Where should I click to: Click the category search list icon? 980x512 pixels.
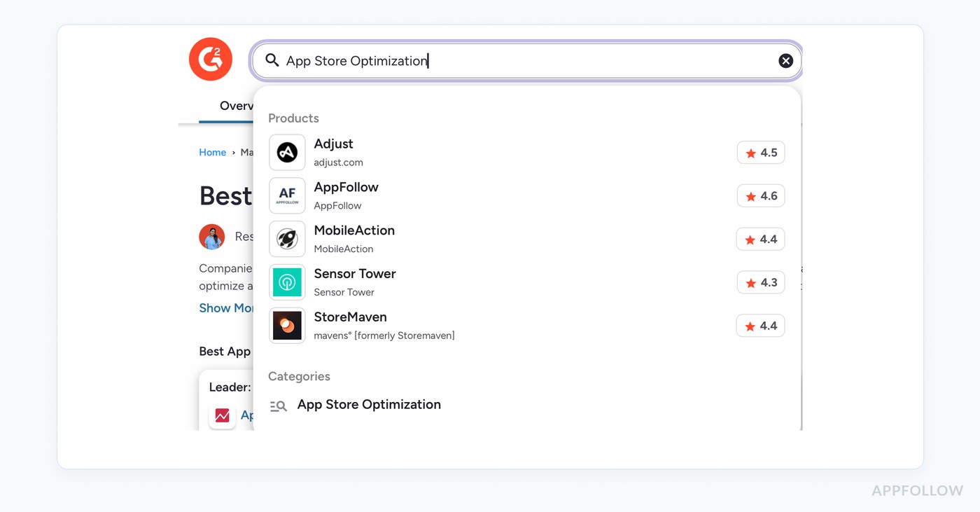tap(279, 406)
